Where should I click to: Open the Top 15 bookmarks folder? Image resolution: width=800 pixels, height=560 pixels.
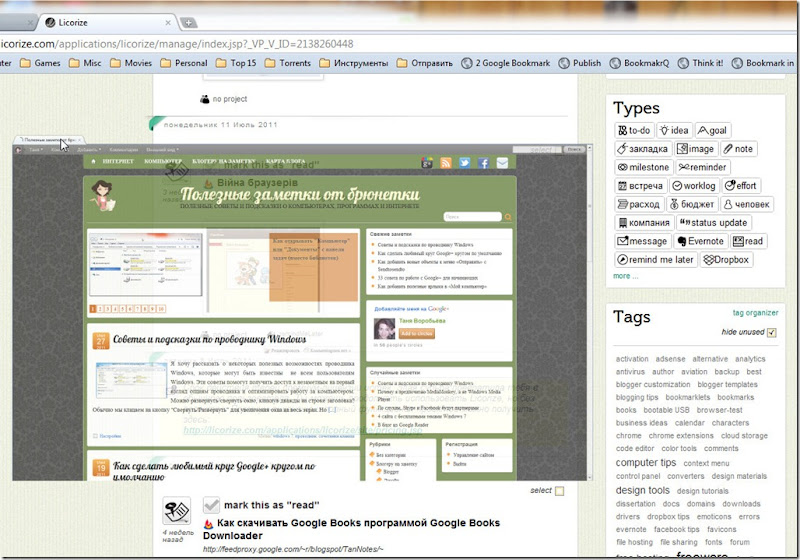point(236,63)
